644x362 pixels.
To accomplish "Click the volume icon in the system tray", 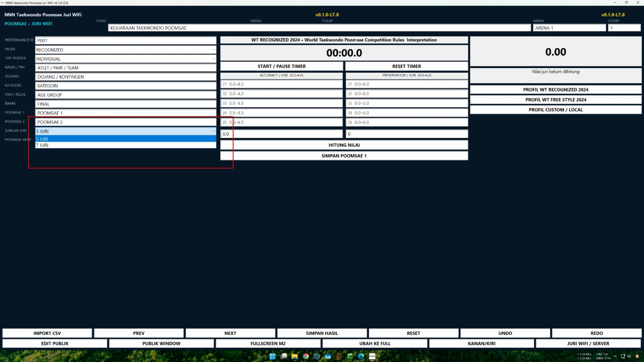I will pyautogui.click(x=629, y=356).
